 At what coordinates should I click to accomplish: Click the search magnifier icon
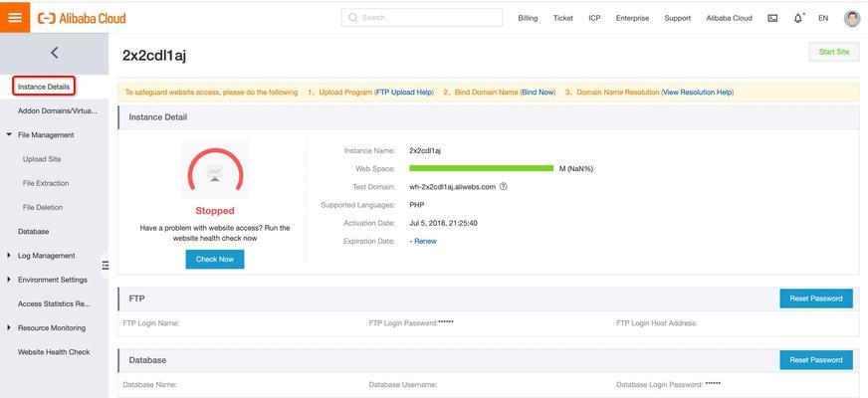(352, 18)
